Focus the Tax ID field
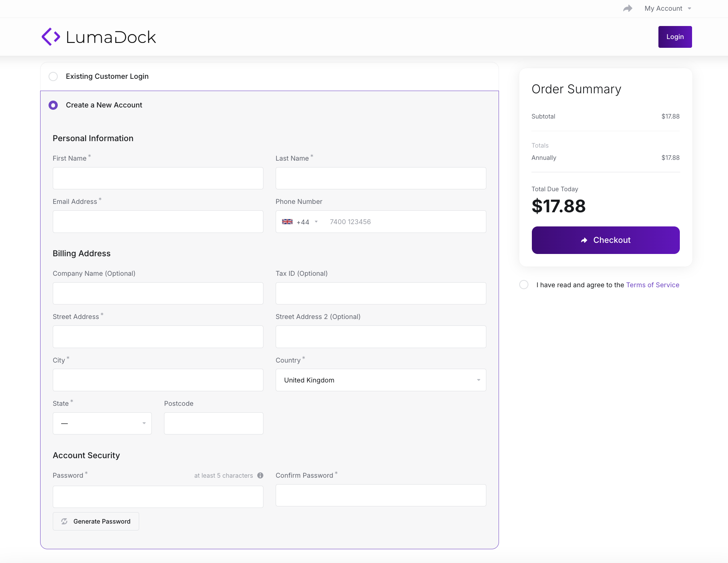728x563 pixels. [x=381, y=293]
